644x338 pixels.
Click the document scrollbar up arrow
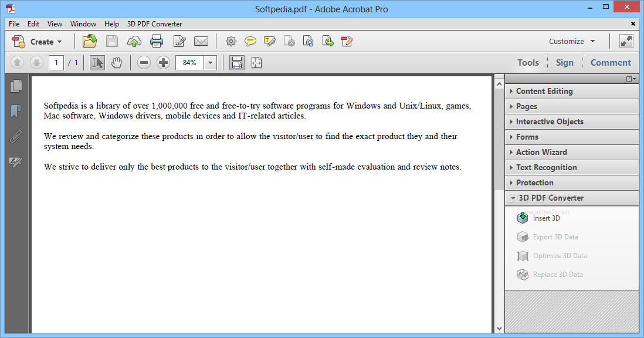click(500, 84)
